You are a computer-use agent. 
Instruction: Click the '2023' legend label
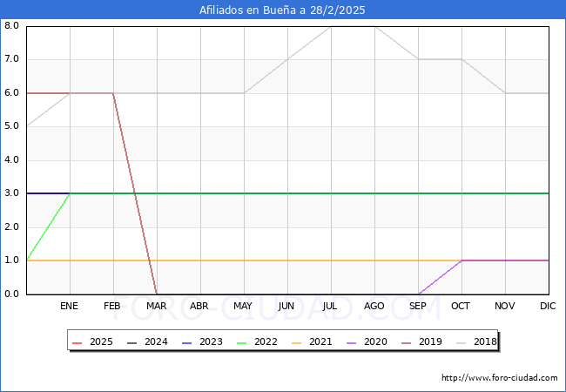tap(212, 341)
